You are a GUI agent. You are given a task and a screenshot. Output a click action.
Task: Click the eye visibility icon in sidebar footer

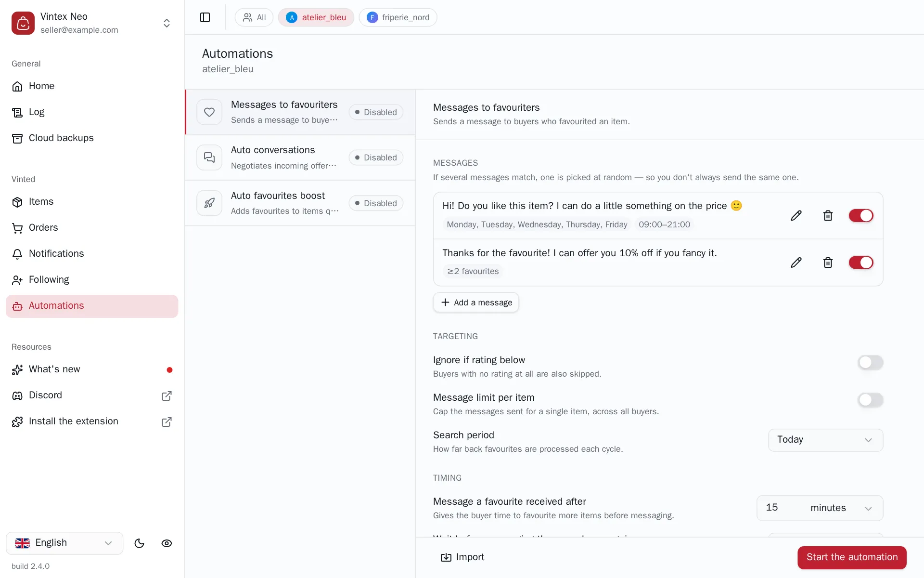point(167,543)
